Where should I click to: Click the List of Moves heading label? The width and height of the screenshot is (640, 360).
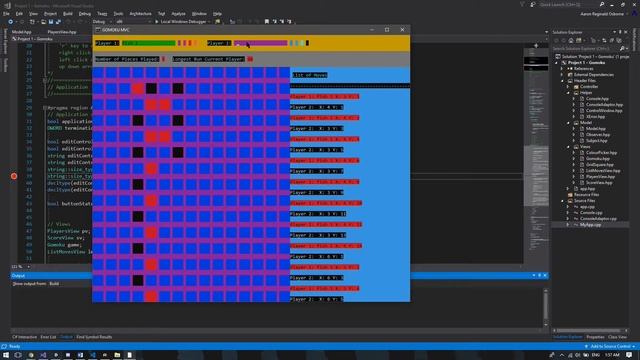pyautogui.click(x=310, y=75)
